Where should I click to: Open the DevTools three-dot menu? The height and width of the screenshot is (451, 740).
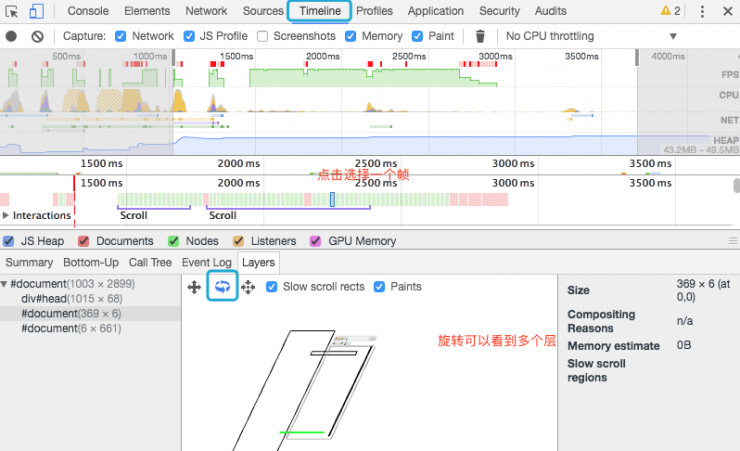click(x=702, y=12)
